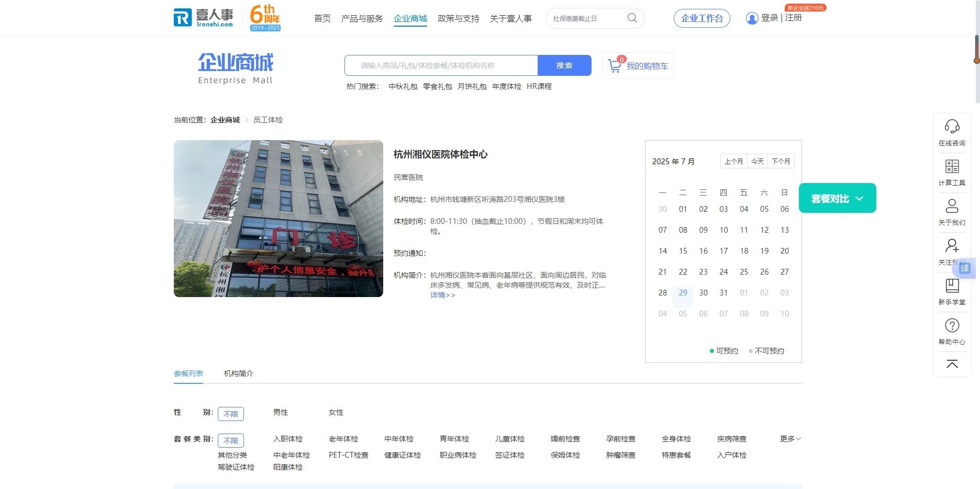The height and width of the screenshot is (489, 980).
Task: Click the back-to-top arrow icon
Action: point(952,364)
